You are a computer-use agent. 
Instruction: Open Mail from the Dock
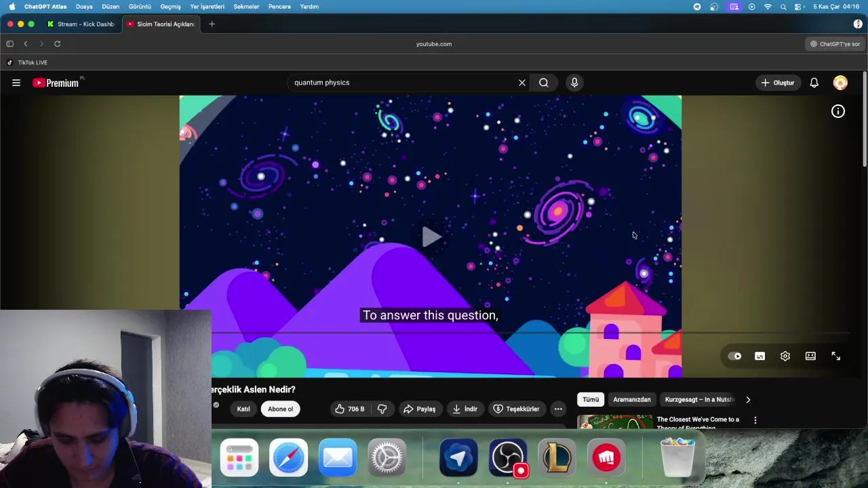click(338, 457)
